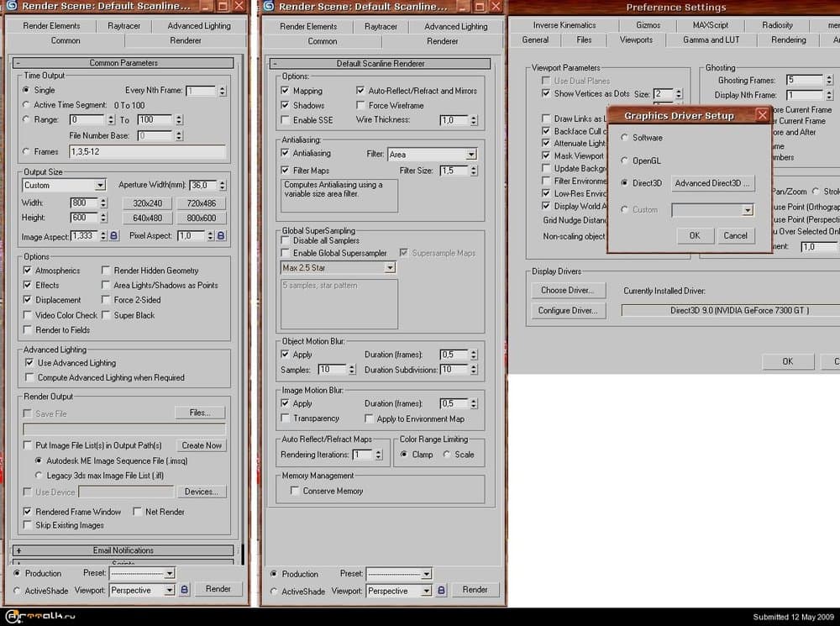This screenshot has width=840, height=626.
Task: Collapse the Common Parameters rollout
Action: tap(18, 63)
